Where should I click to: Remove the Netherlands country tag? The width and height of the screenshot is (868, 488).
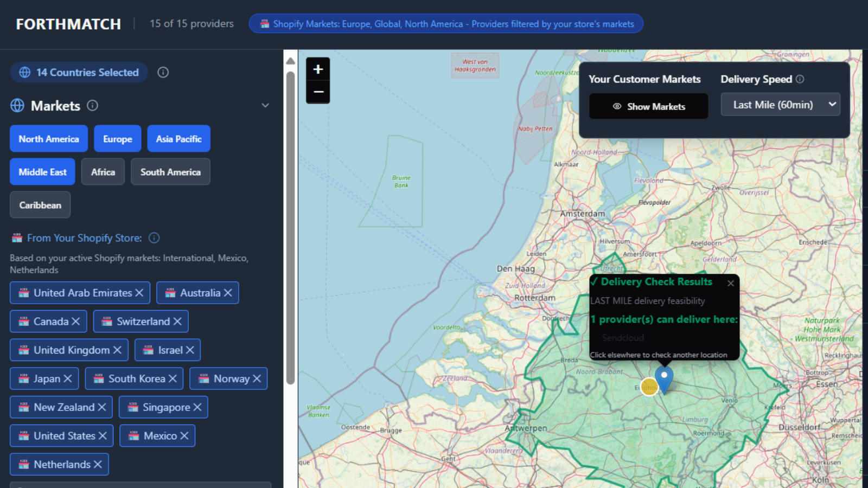(x=98, y=465)
